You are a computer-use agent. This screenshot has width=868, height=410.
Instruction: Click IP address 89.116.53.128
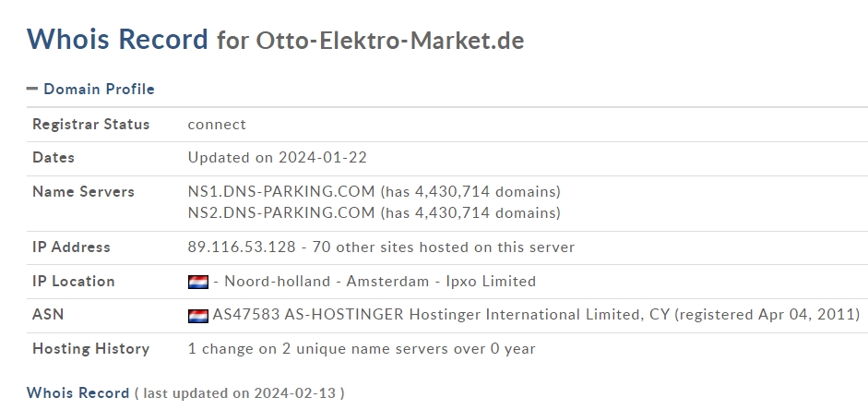pyautogui.click(x=242, y=247)
